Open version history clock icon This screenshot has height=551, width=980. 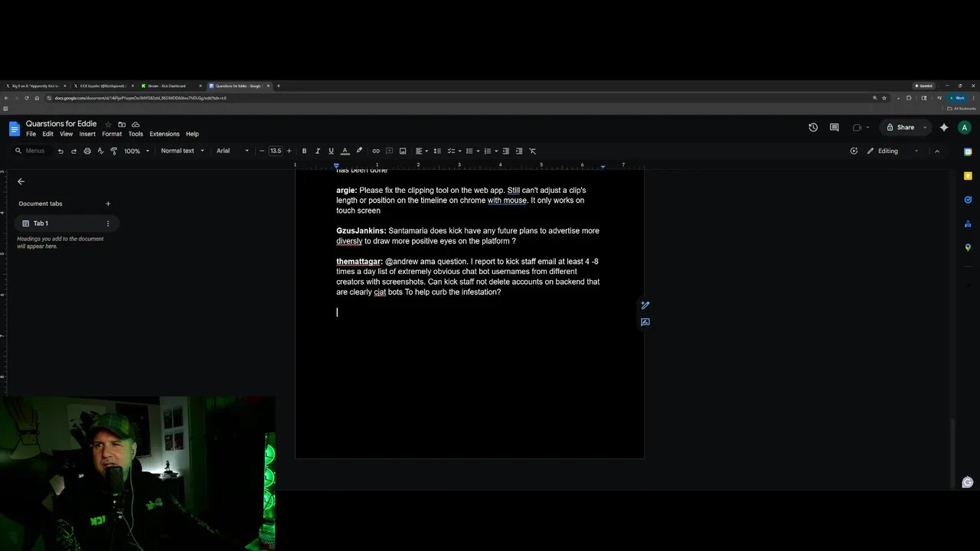[813, 128]
